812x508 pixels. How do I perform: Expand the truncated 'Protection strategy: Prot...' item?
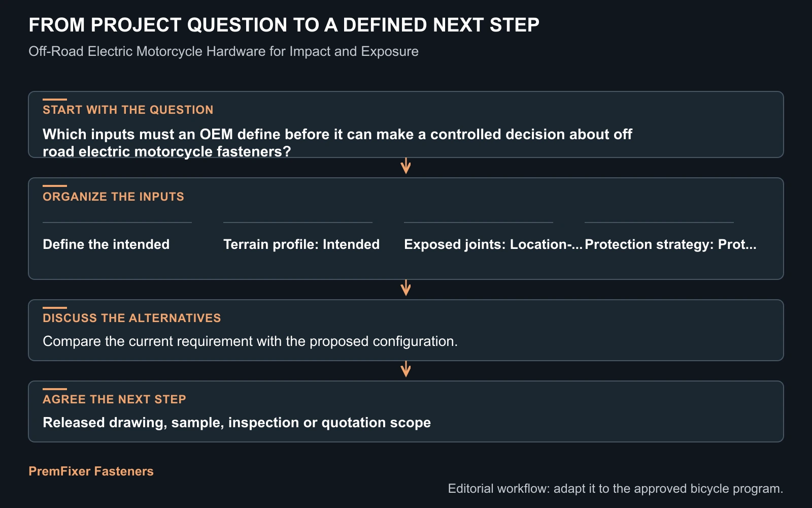point(670,244)
